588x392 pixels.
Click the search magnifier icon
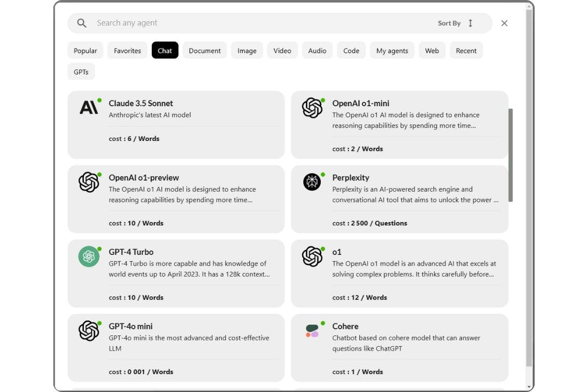[81, 23]
